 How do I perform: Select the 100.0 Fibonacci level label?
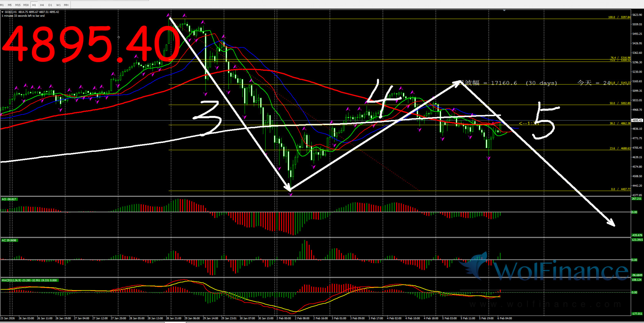(x=619, y=17)
